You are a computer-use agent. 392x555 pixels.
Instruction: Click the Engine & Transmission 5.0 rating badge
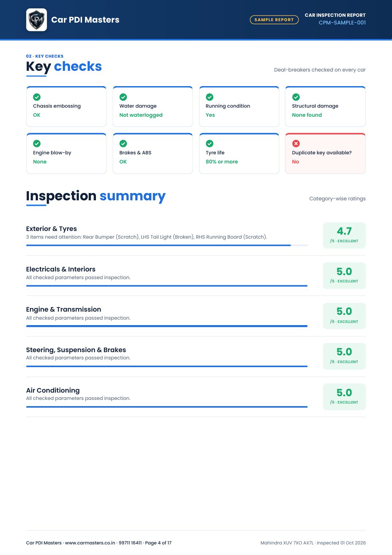[x=344, y=316]
